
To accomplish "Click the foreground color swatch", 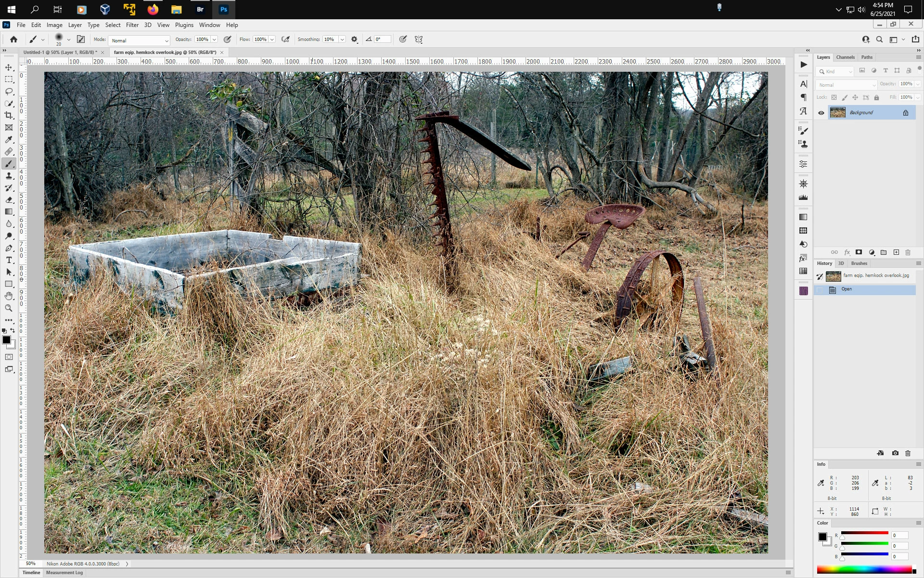I will coord(6,340).
